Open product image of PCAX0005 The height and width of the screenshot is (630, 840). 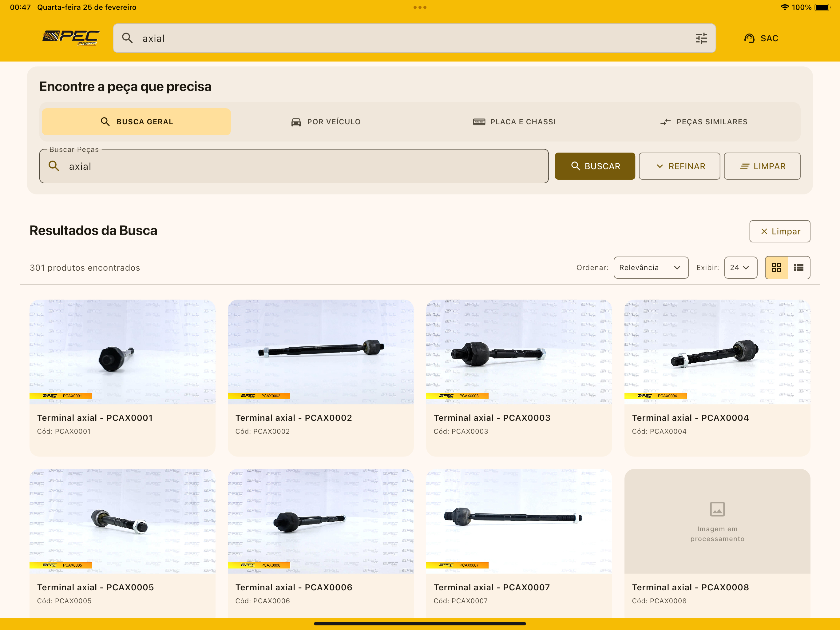(x=123, y=521)
